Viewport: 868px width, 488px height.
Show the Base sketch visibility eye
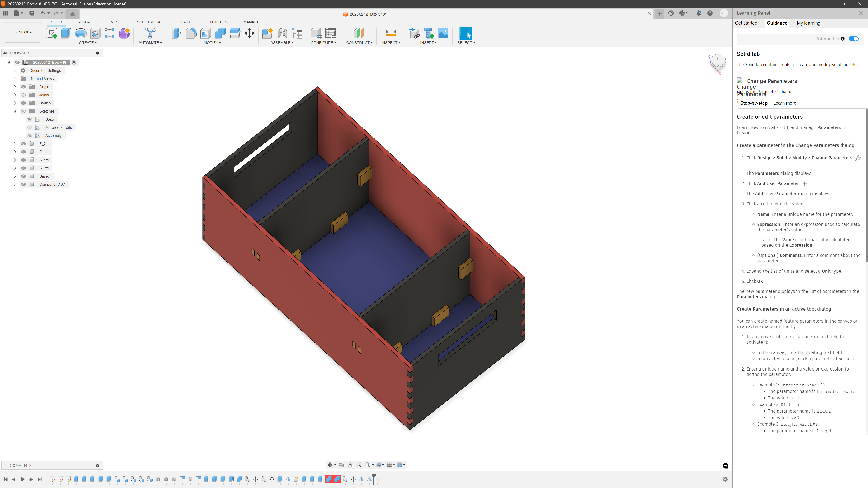pos(30,119)
